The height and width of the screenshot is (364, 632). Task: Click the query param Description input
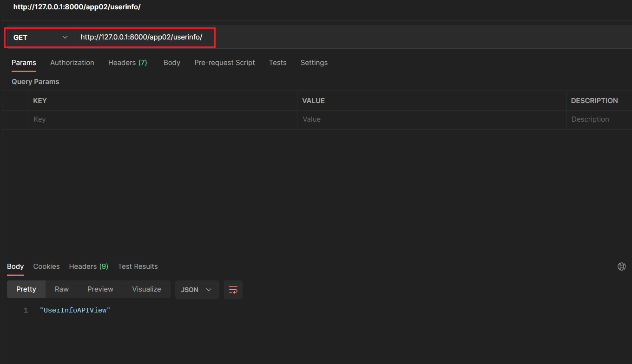coord(599,119)
